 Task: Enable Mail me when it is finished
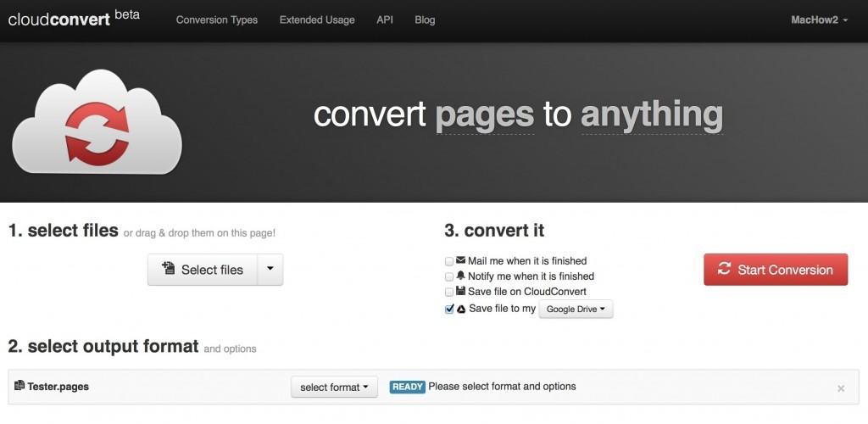(449, 261)
